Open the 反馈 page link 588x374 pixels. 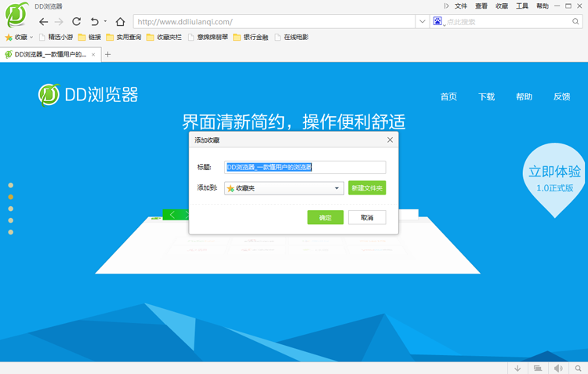(x=562, y=96)
